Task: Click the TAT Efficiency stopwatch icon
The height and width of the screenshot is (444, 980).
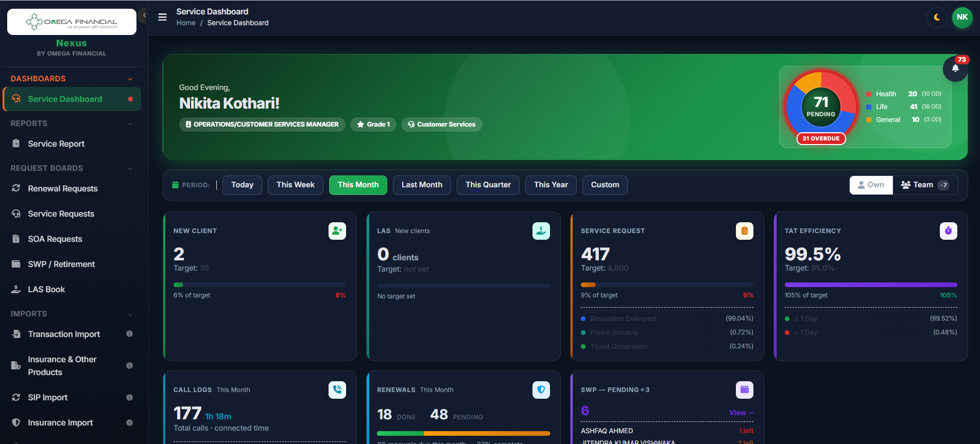Action: (949, 231)
